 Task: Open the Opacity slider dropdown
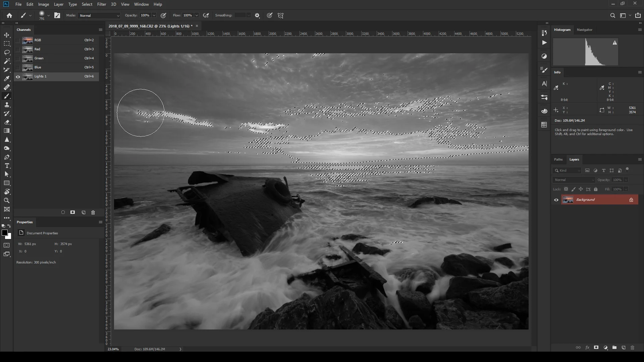point(154,15)
